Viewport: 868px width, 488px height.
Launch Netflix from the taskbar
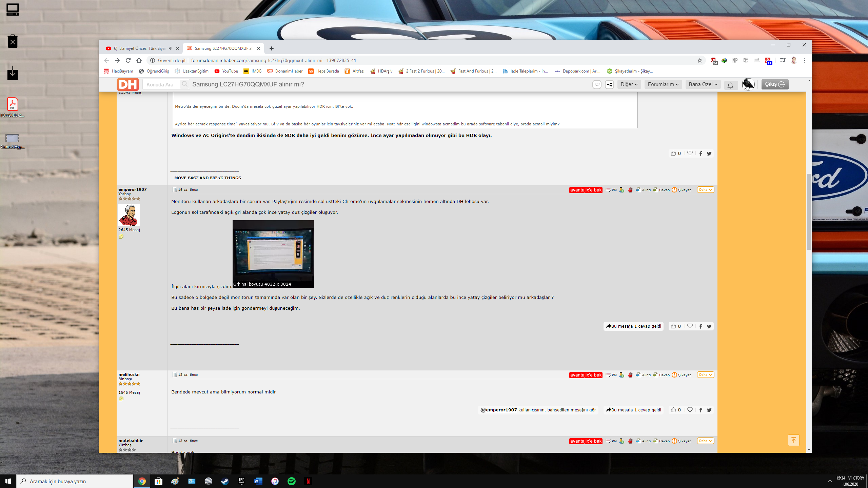[x=308, y=481]
